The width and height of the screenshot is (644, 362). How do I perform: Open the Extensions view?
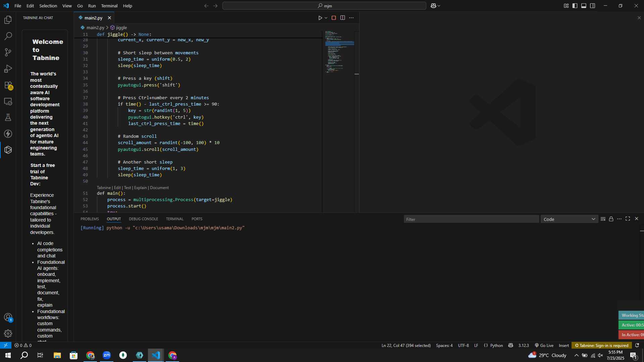[x=8, y=85]
